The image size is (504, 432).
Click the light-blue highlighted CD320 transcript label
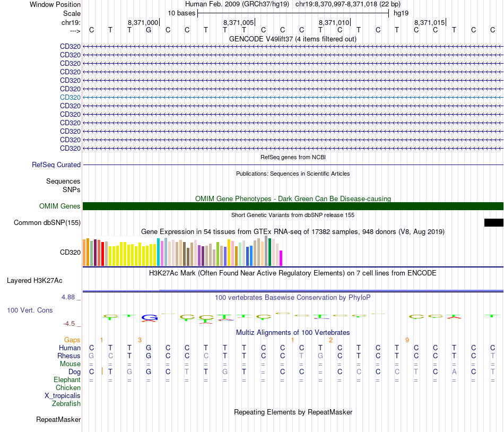[70, 98]
